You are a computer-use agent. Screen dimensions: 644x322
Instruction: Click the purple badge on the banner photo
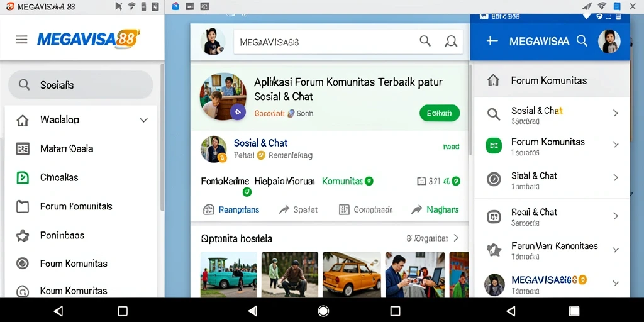(238, 112)
